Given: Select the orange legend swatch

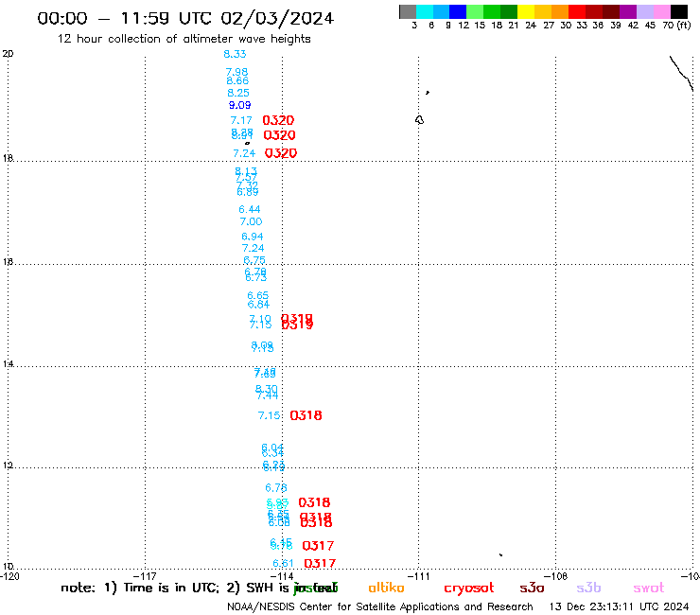Looking at the screenshot, I should coord(560,11).
